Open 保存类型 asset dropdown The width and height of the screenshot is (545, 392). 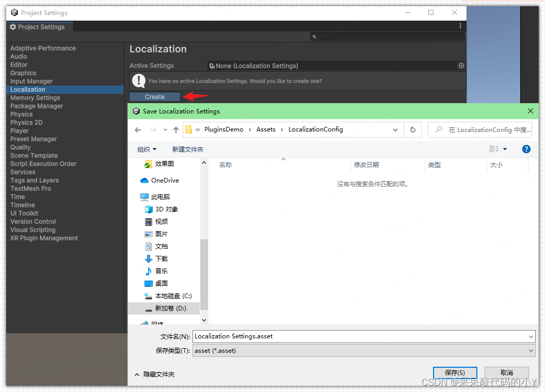tap(363, 351)
